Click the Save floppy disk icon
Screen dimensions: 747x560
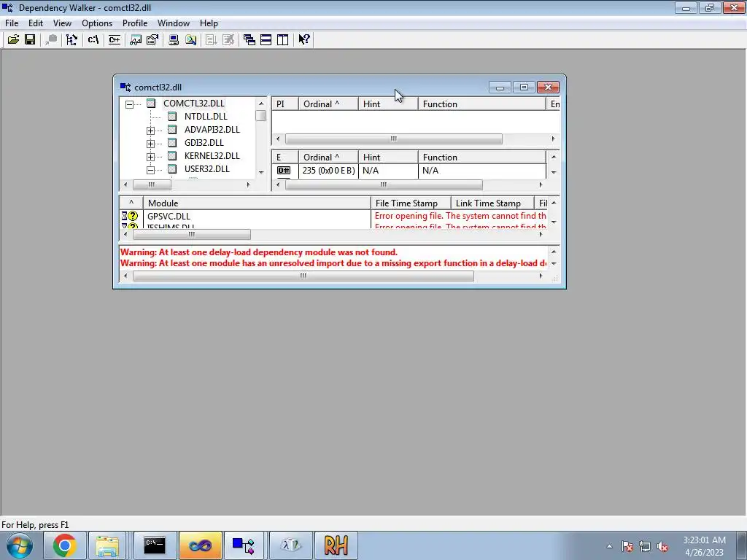(30, 39)
